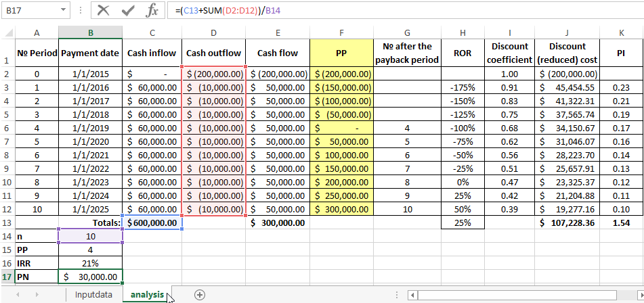Click the Name Box showing B17

pos(28,10)
